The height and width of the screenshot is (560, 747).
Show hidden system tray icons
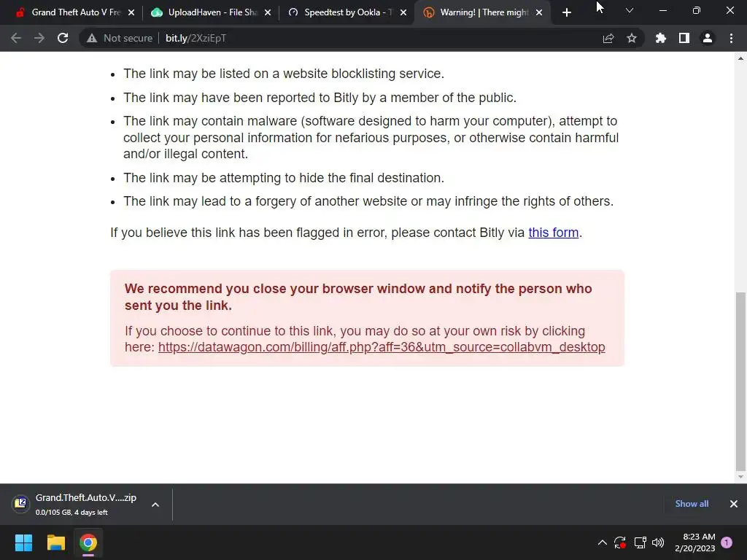click(x=602, y=542)
